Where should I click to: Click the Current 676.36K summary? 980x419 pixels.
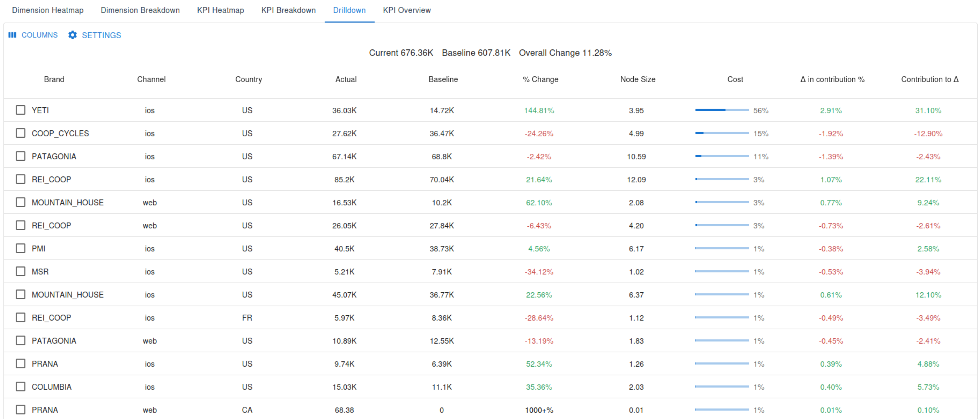pos(401,53)
